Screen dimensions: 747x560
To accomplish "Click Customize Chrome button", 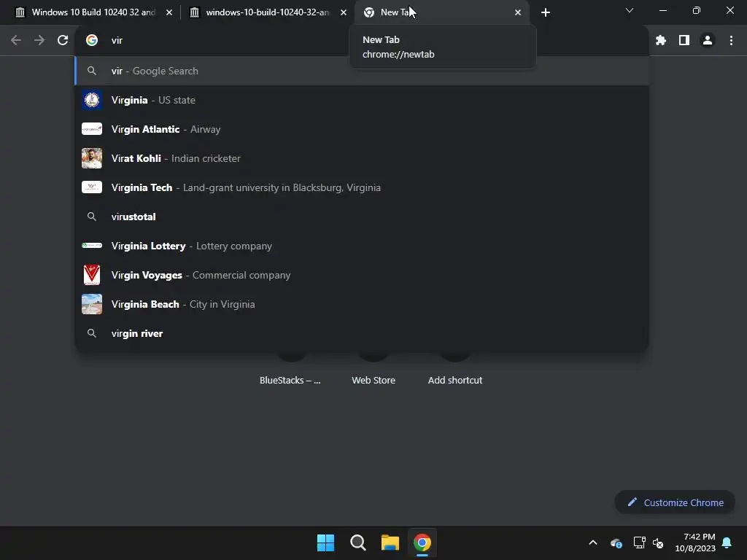I will tap(675, 502).
